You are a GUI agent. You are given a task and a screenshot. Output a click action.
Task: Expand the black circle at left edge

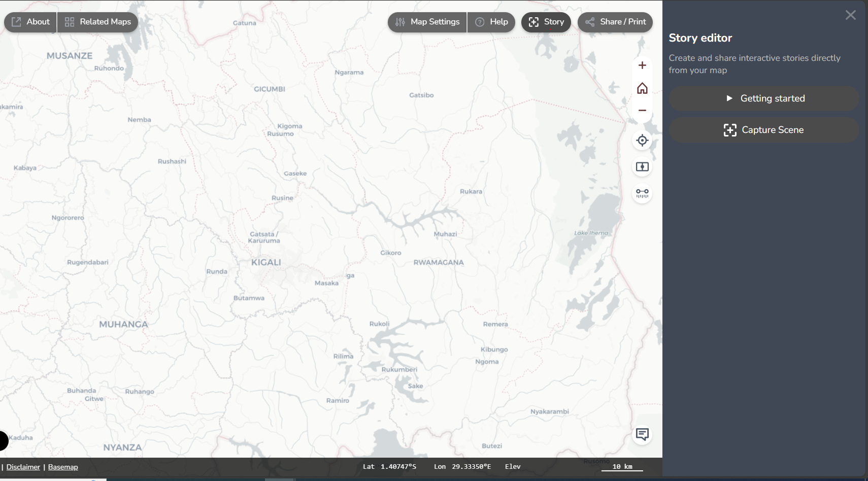click(3, 440)
